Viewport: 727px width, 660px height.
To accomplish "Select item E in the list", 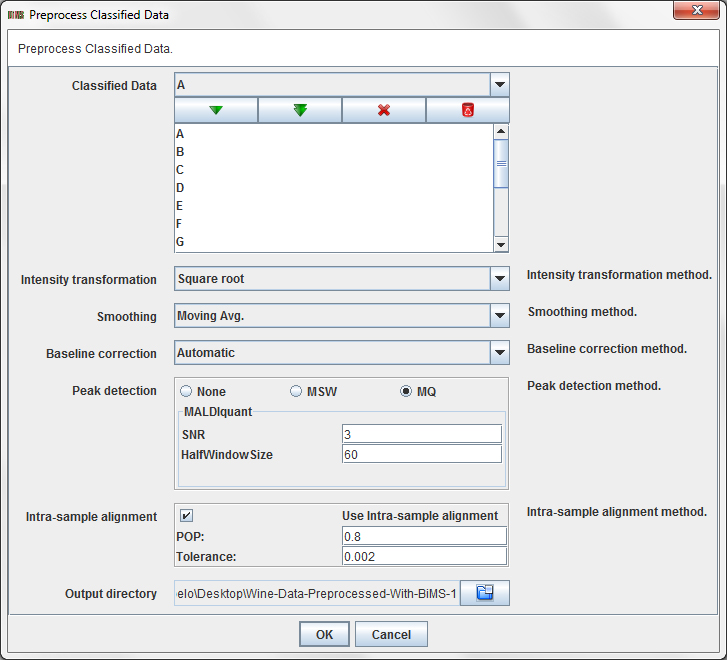I will point(334,206).
